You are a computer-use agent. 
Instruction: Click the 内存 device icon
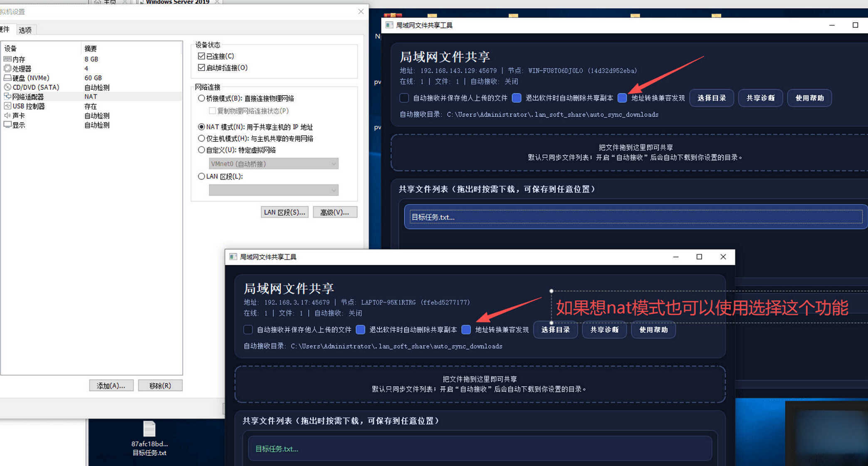(8, 59)
